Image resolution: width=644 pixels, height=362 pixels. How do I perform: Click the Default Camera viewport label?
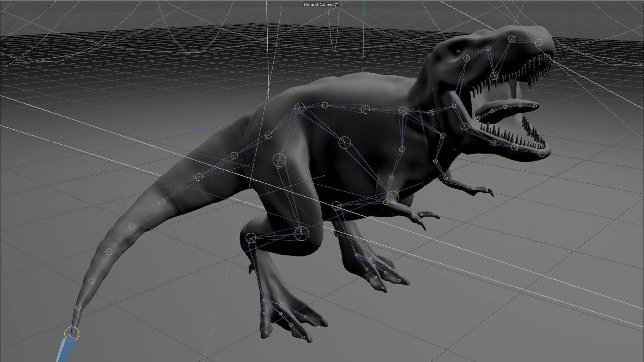(319, 4)
